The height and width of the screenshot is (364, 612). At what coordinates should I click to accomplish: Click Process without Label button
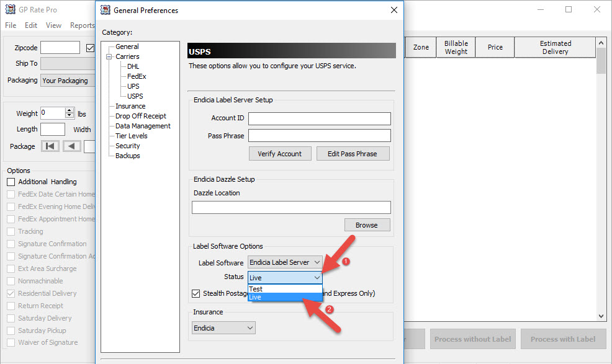(x=473, y=339)
